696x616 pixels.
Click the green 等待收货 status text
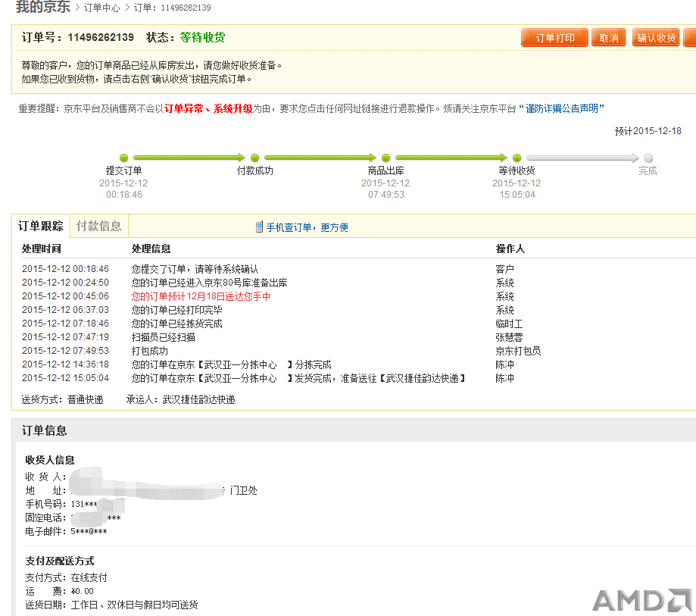[202, 37]
